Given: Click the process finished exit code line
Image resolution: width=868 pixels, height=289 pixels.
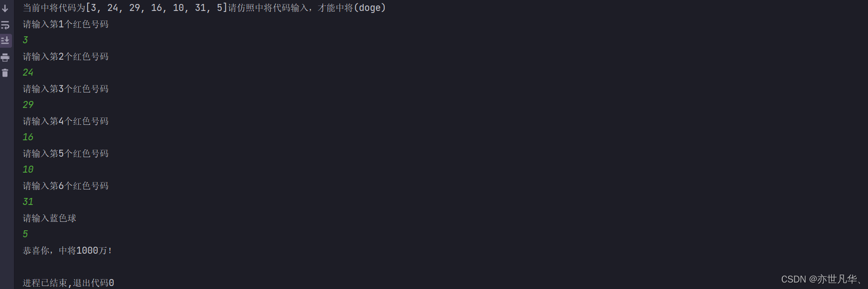Looking at the screenshot, I should 68,283.
